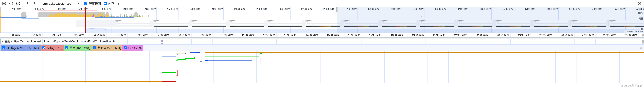Viewport: 644px width, 88px height.
Task: Open the icrm-api.be.test.mi.co... recording dropdown
Action: tap(61, 4)
